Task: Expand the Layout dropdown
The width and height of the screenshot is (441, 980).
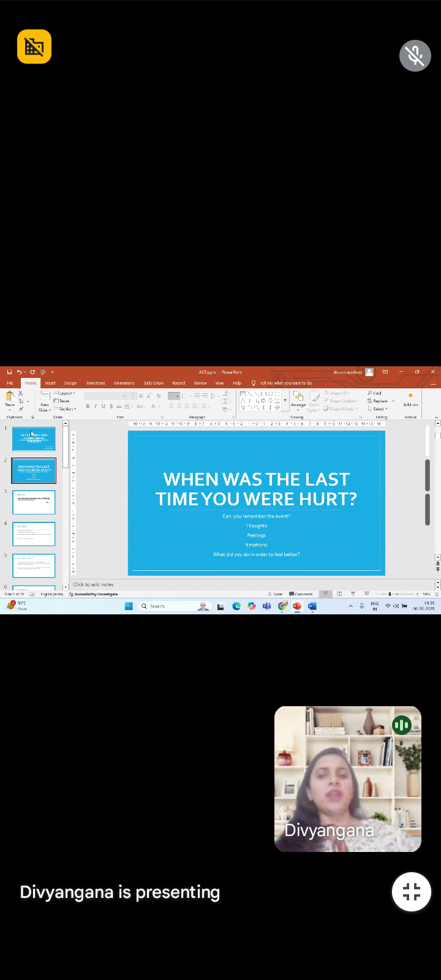Action: click(66, 393)
